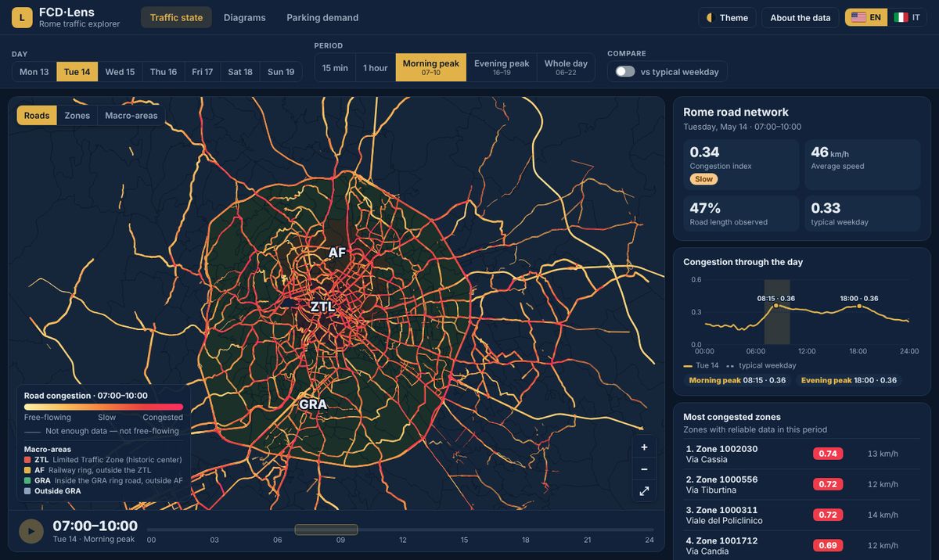Open the Parking demand tab

click(x=322, y=18)
